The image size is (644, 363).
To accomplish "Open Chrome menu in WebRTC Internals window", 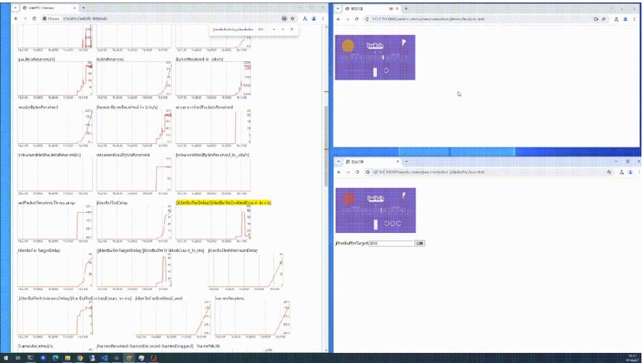I will pos(323,19).
